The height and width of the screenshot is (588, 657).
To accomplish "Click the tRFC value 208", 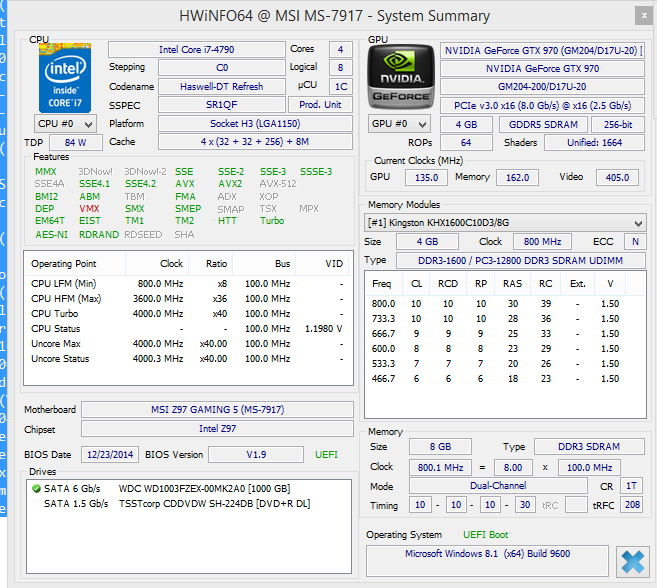I will pyautogui.click(x=632, y=505).
